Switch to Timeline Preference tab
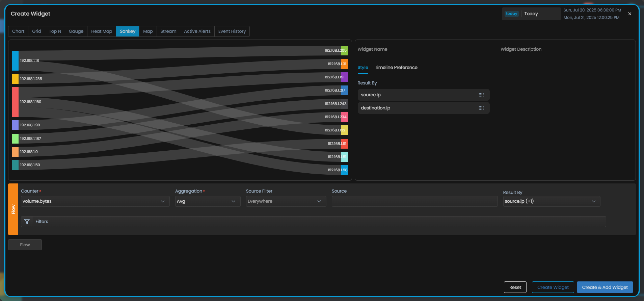Image resolution: width=644 pixels, height=301 pixels. click(x=396, y=68)
